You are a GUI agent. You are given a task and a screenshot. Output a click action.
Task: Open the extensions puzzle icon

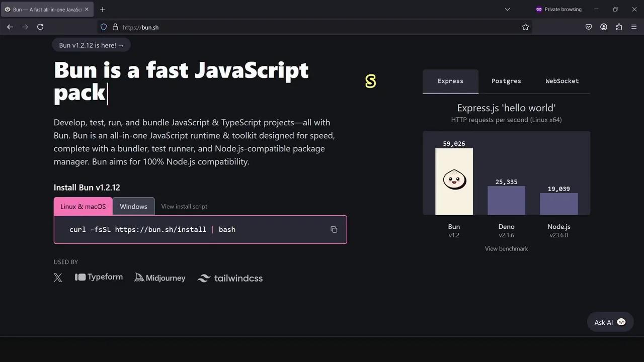619,27
